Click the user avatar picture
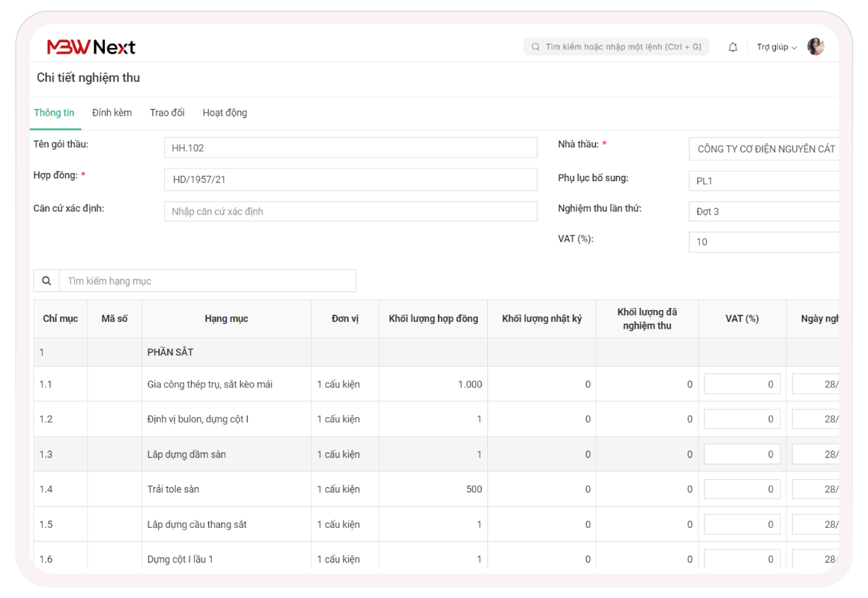 815,47
